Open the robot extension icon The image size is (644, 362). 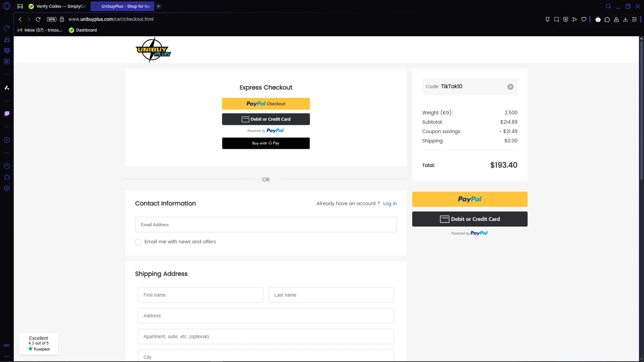pyautogui.click(x=598, y=19)
